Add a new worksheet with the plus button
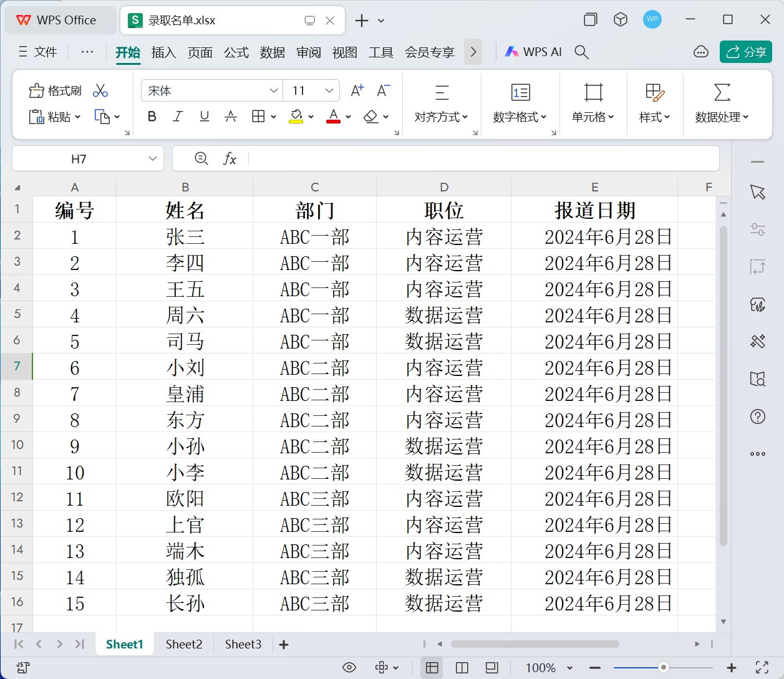784x679 pixels. (x=283, y=644)
